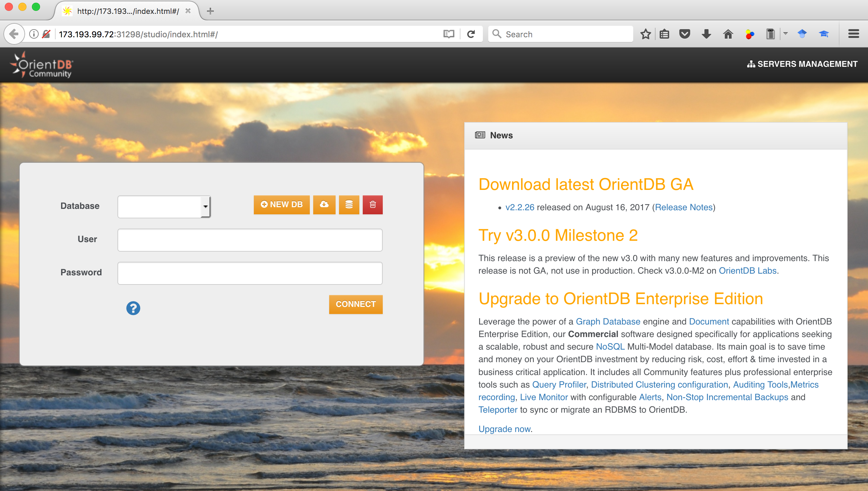The height and width of the screenshot is (491, 868).
Task: Click the Pocket icon in toolbar
Action: [684, 34]
